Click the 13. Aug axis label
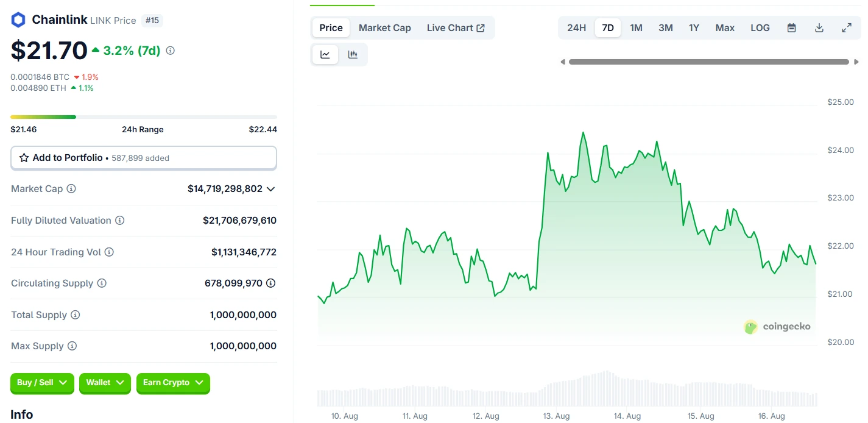Viewport: 868px width, 423px height. pyautogui.click(x=556, y=416)
